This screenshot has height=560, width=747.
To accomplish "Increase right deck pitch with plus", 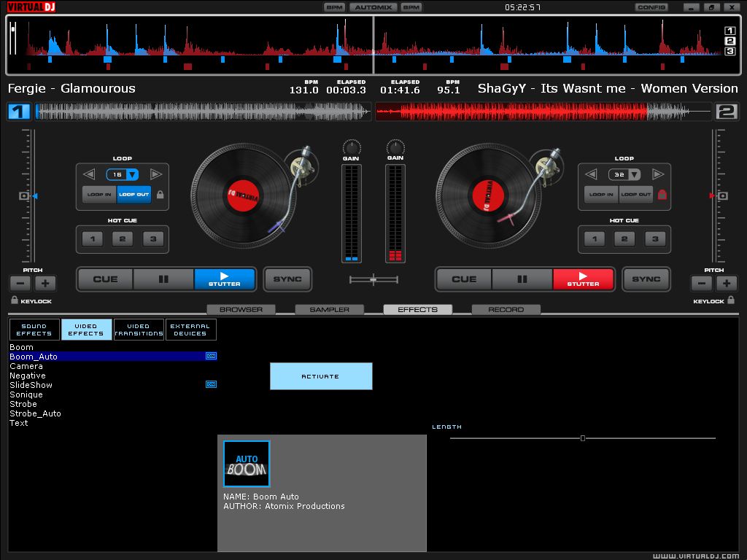I will [727, 284].
